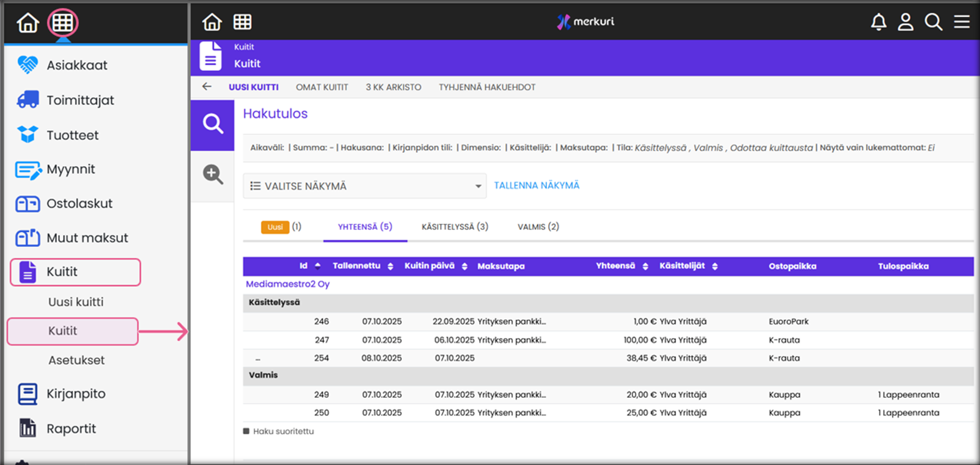
Task: Open Mediamaestro2 Oy company link
Action: [288, 284]
